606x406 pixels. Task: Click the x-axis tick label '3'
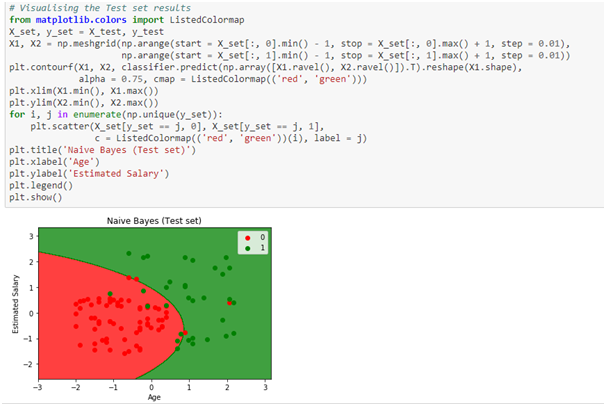coord(265,387)
